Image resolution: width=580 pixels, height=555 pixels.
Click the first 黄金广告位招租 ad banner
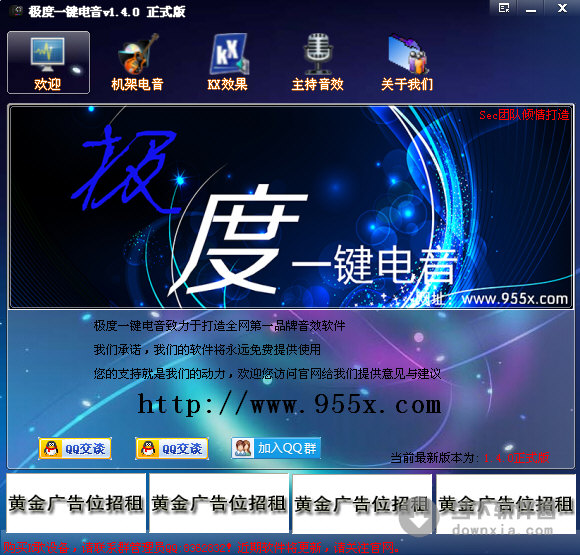(76, 503)
